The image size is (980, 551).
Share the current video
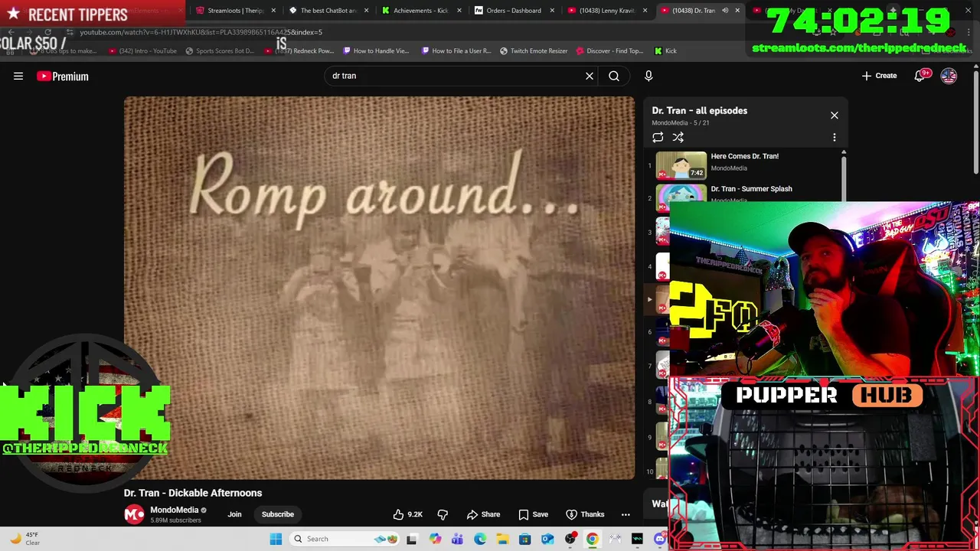[x=483, y=514]
